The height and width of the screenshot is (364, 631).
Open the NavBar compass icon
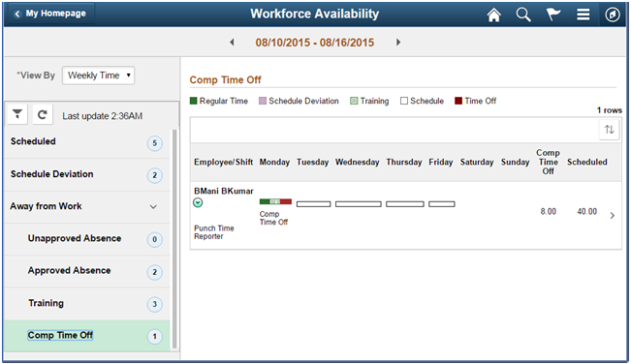pyautogui.click(x=613, y=15)
